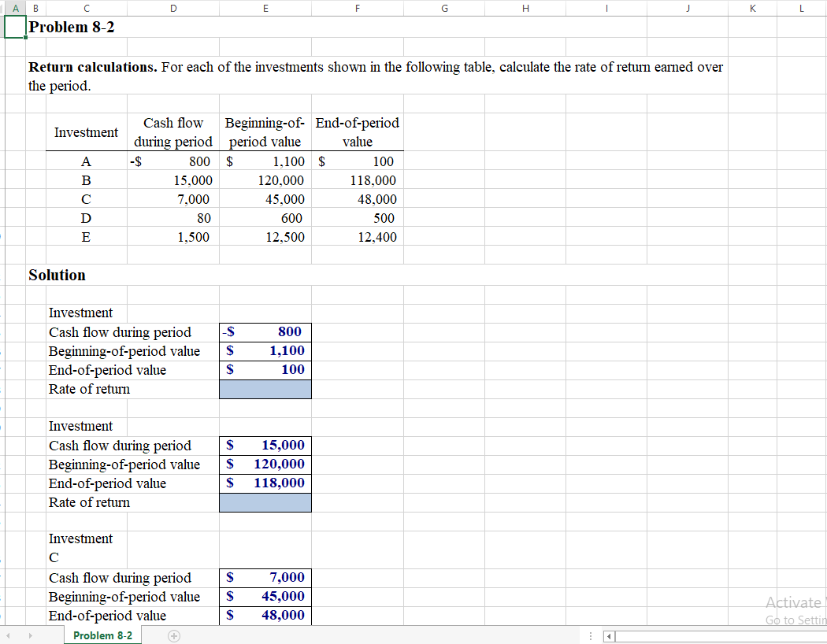Click the column header A

(x=14, y=8)
